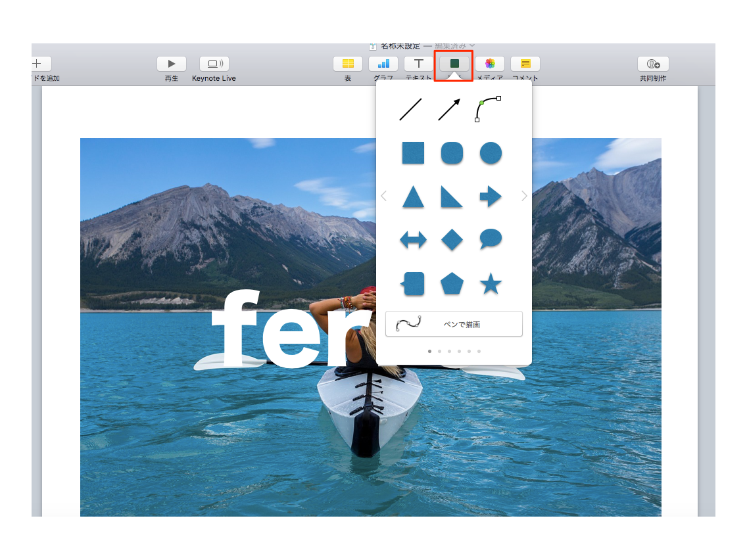Insert the square shape
The width and height of the screenshot is (747, 560).
coord(413,153)
